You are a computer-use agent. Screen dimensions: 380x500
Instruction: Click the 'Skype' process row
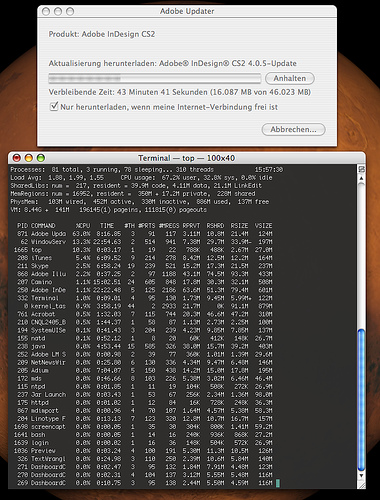[x=144, y=266]
